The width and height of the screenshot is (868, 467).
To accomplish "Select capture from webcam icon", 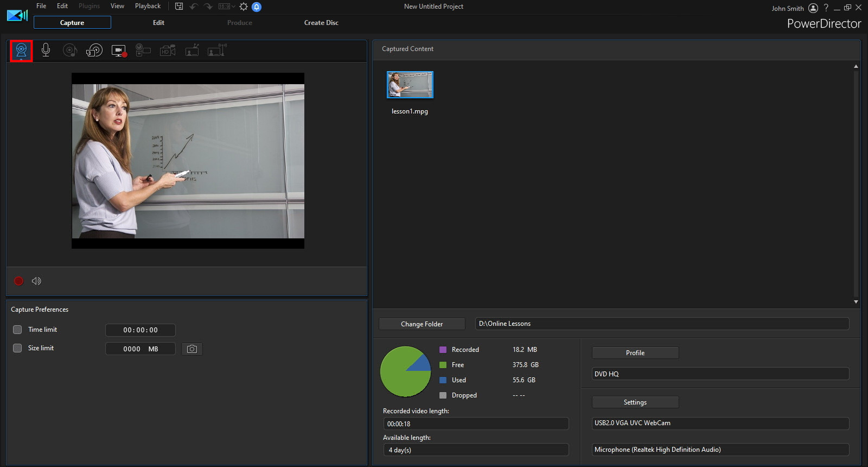I will (x=21, y=51).
